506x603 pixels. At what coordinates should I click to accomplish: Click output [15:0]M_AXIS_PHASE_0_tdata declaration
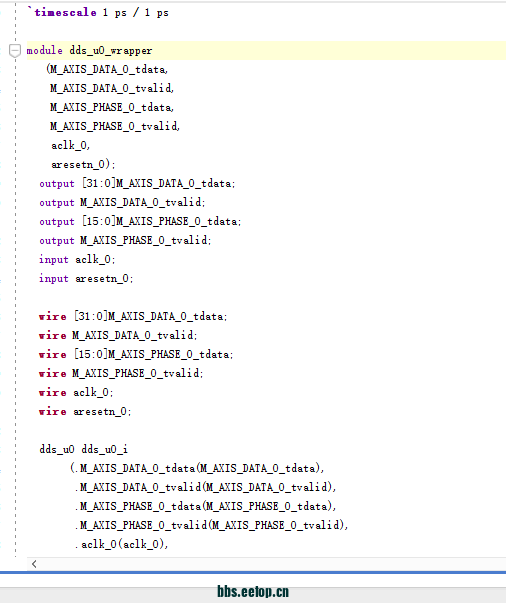[140, 222]
